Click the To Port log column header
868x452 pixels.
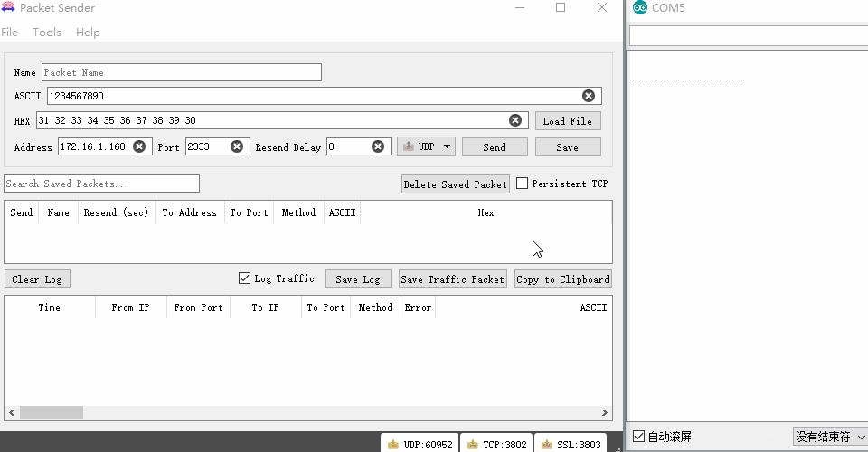coord(325,307)
